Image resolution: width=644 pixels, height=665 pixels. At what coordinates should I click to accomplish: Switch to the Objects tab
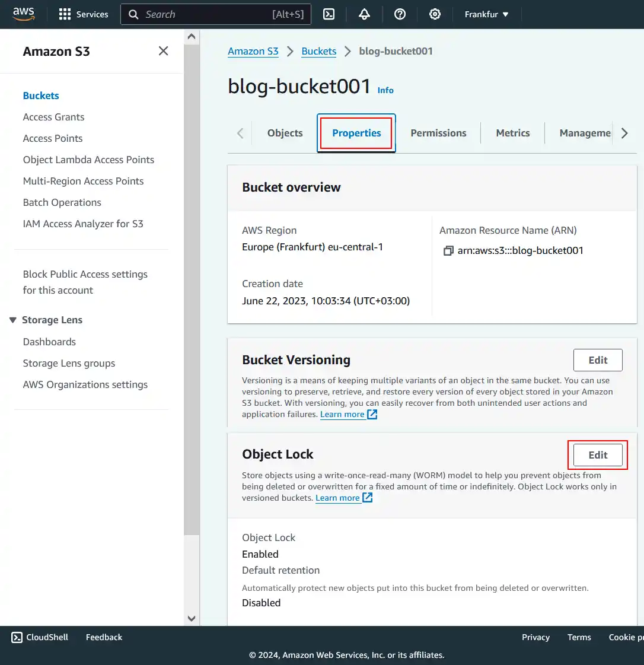285,133
